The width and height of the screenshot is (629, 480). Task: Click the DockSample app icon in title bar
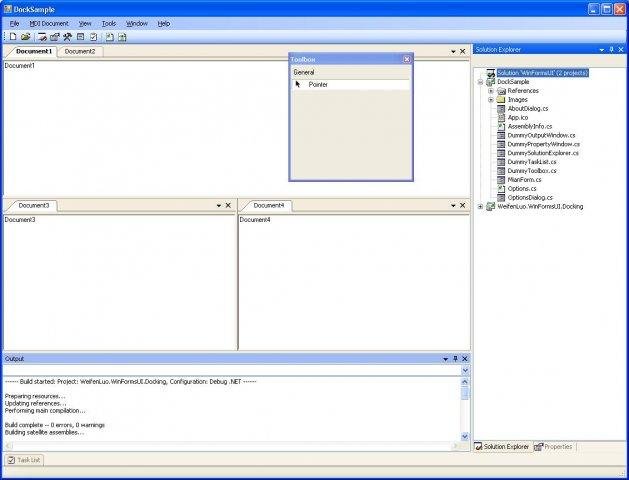[x=7, y=9]
